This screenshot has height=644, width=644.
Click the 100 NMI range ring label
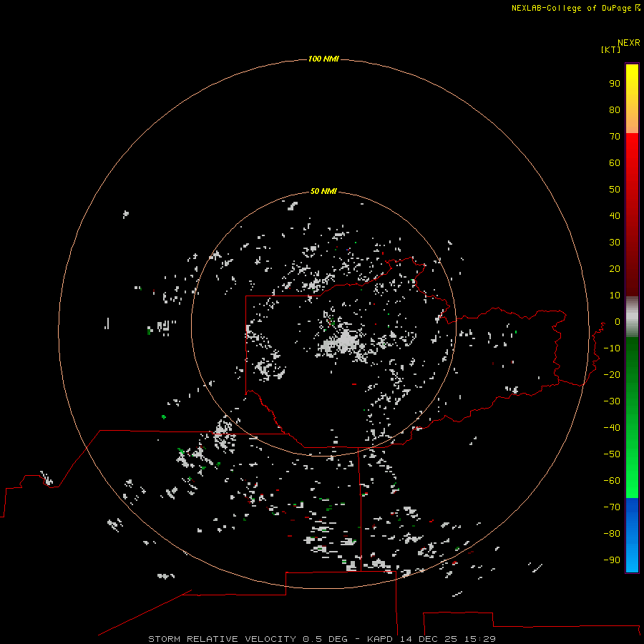(323, 59)
